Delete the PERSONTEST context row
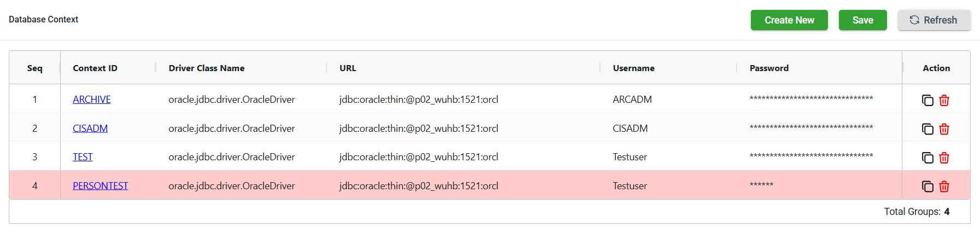The width and height of the screenshot is (980, 239). (x=944, y=186)
